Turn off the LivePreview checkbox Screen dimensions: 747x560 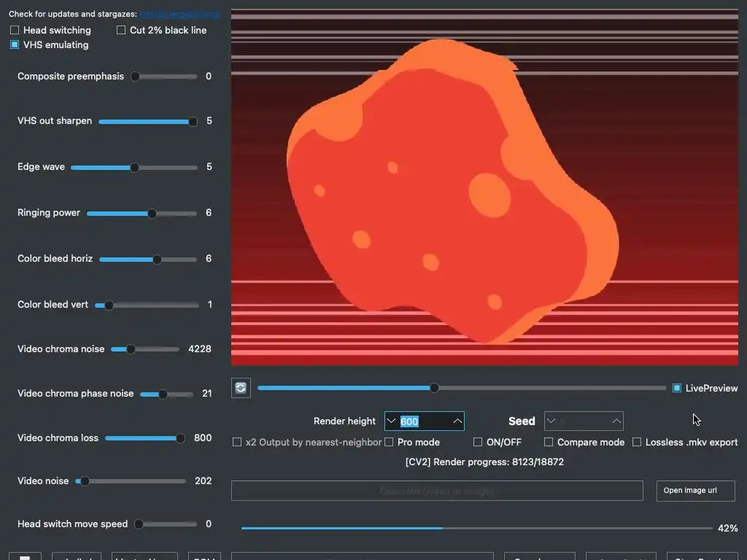[676, 388]
